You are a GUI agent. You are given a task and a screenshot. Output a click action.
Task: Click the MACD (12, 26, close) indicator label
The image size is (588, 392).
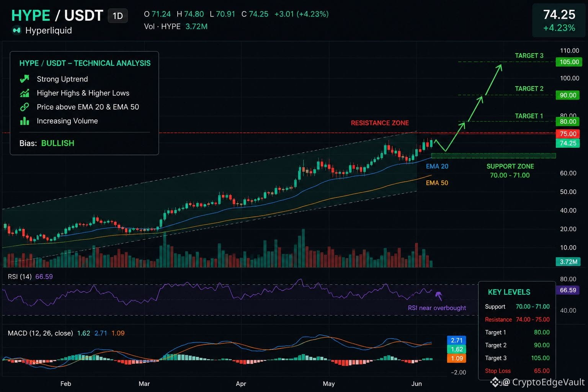(40, 333)
